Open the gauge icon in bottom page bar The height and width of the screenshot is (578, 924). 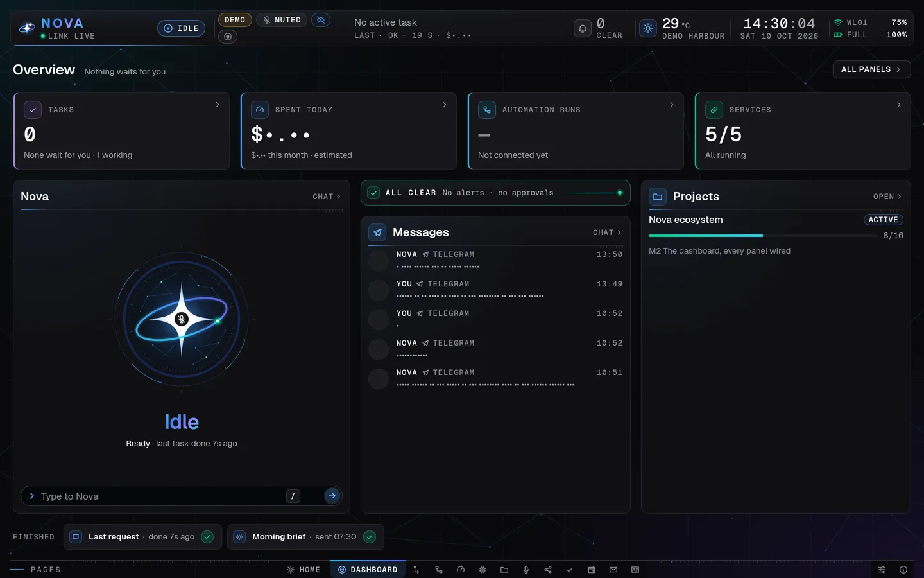tap(461, 570)
